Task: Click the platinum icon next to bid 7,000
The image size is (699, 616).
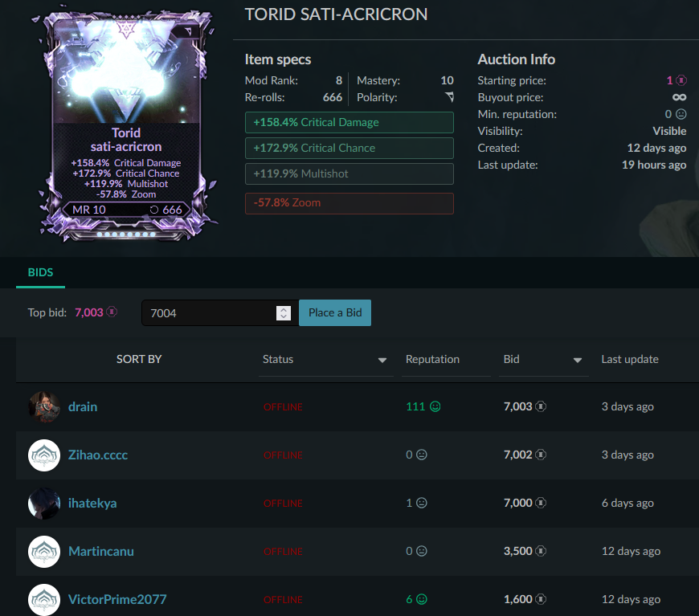Action: [541, 503]
